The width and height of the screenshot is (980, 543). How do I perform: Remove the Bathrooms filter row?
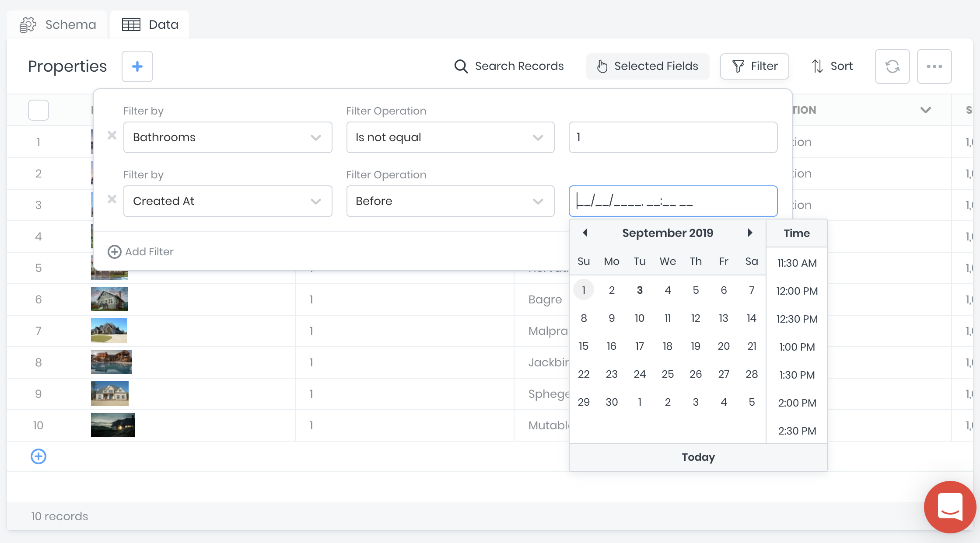click(112, 136)
